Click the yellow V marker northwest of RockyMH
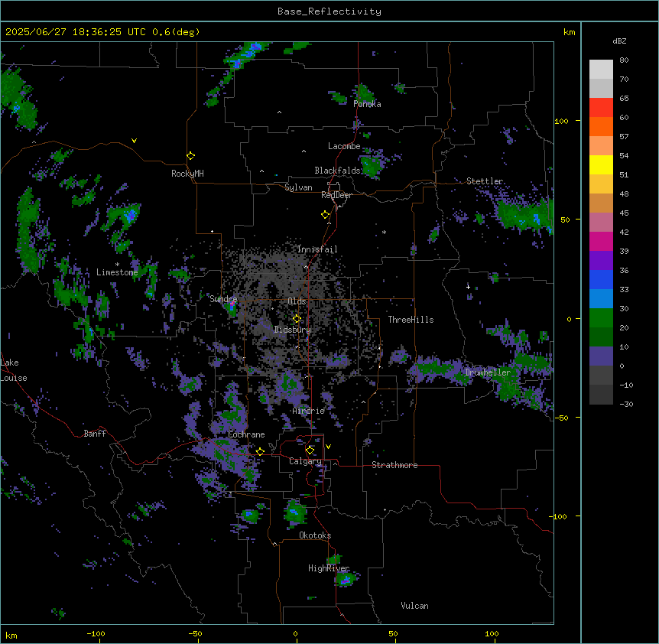Viewport: 659px width, 644px height. [x=134, y=141]
